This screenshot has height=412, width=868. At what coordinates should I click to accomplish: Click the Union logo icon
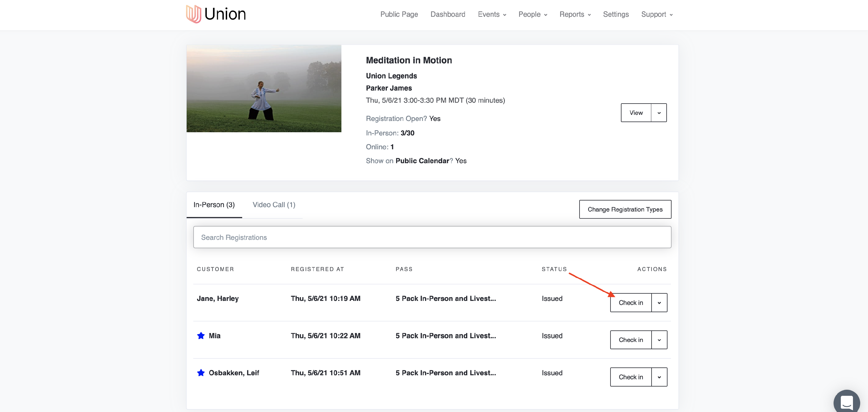194,14
